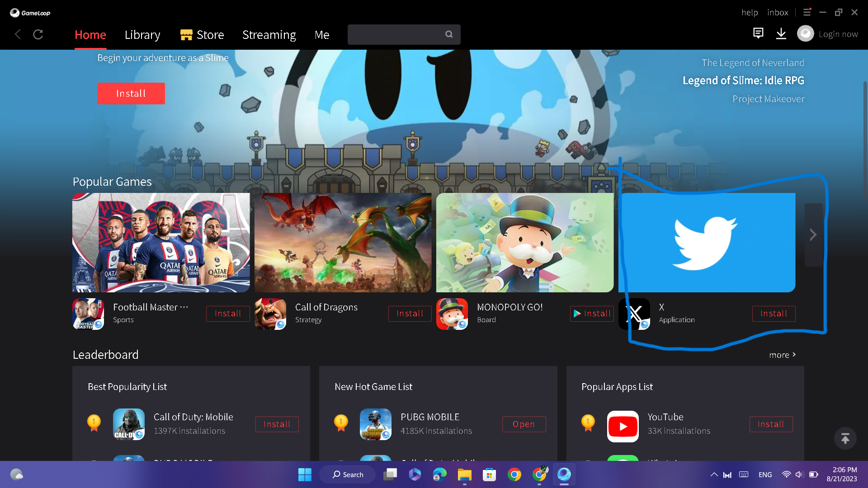The width and height of the screenshot is (868, 488).
Task: Show hidden taskbar icons with system tray chevron
Action: [x=714, y=474]
